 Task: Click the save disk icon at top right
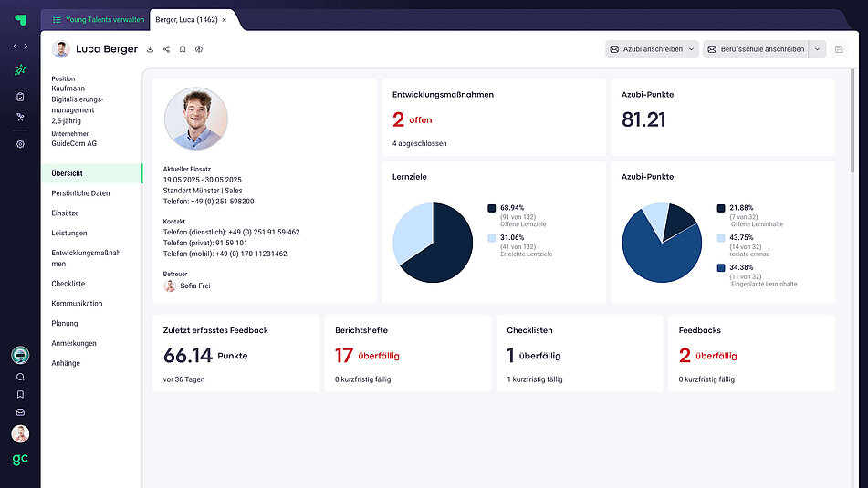[839, 49]
